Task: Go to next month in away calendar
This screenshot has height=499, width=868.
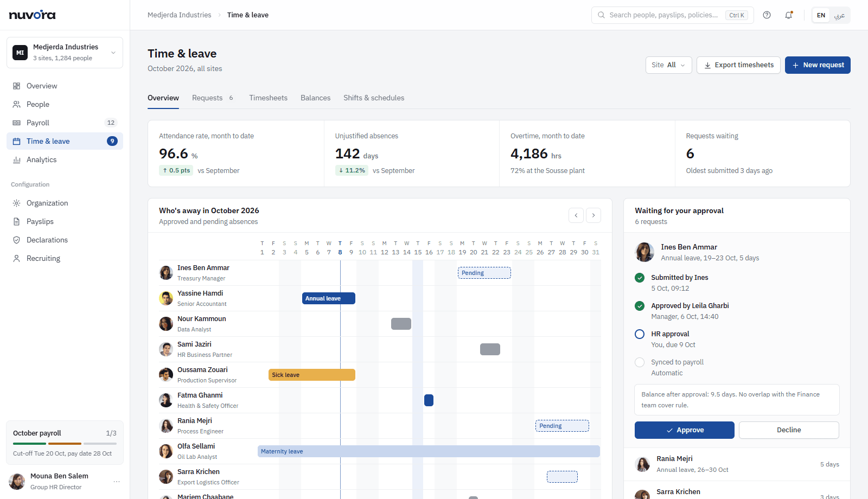Action: point(593,215)
